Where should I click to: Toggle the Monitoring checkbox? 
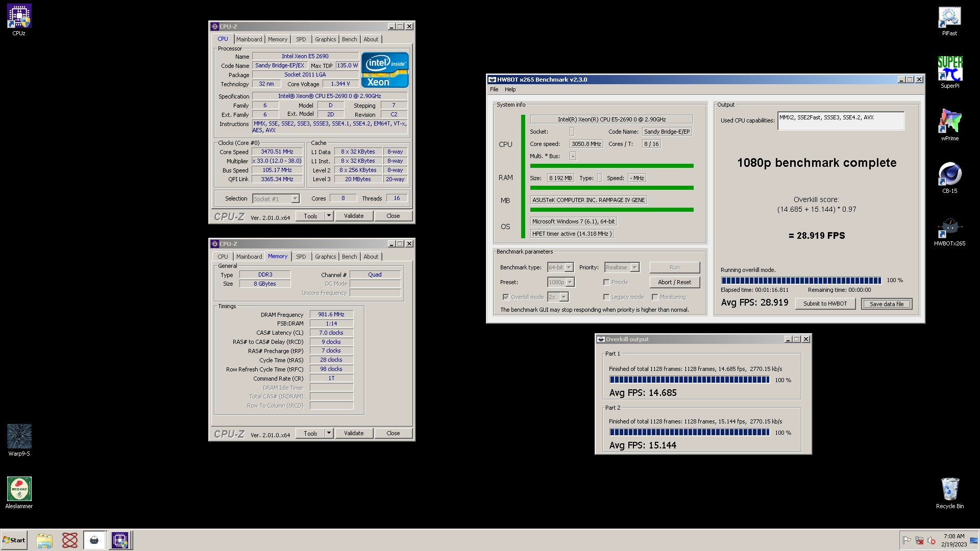654,297
